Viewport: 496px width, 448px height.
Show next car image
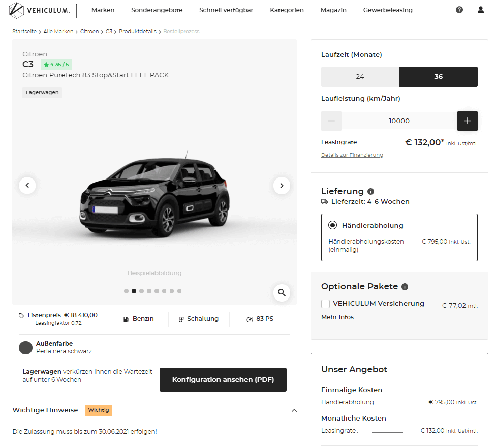282,185
